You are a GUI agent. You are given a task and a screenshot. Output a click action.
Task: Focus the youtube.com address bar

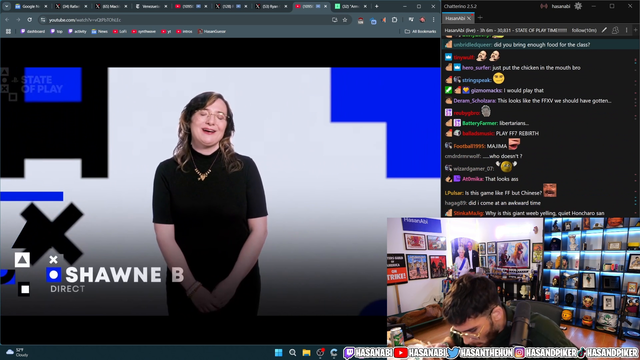[x=188, y=20]
